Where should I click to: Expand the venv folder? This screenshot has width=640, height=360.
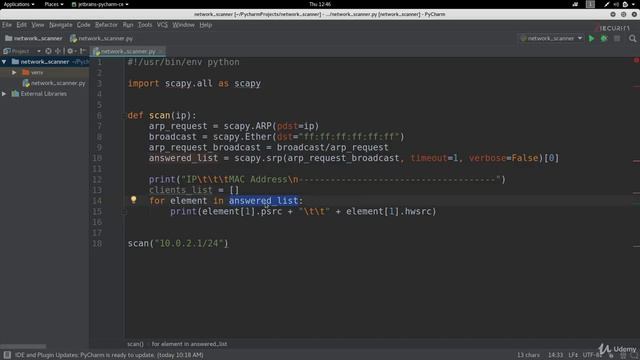[14, 72]
